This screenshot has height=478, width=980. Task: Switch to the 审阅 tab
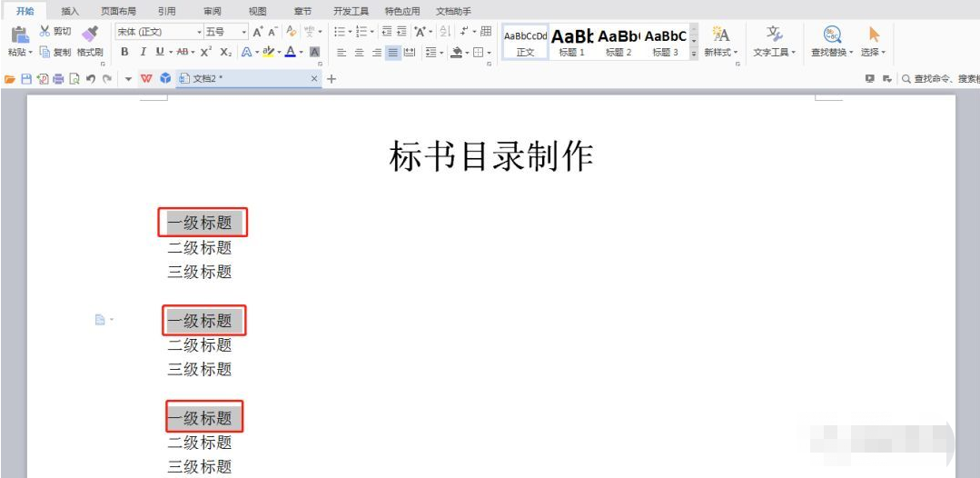(212, 11)
